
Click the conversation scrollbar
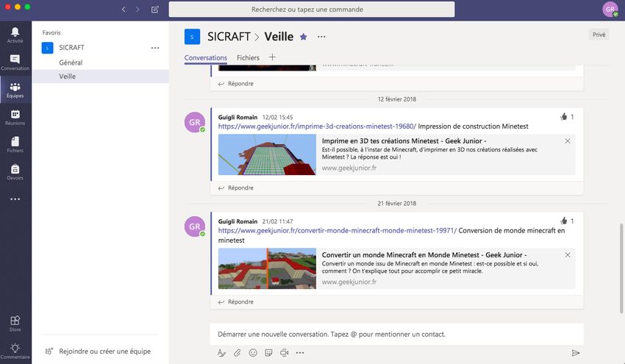click(621, 268)
